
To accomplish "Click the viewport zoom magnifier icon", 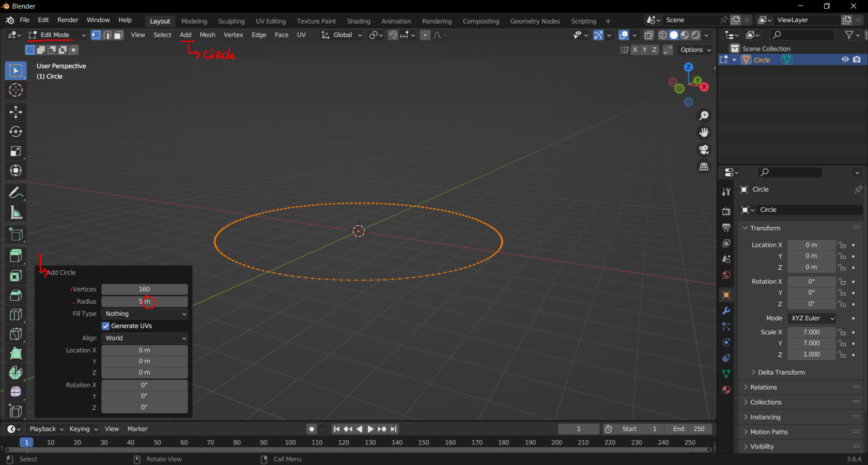I will 704,116.
